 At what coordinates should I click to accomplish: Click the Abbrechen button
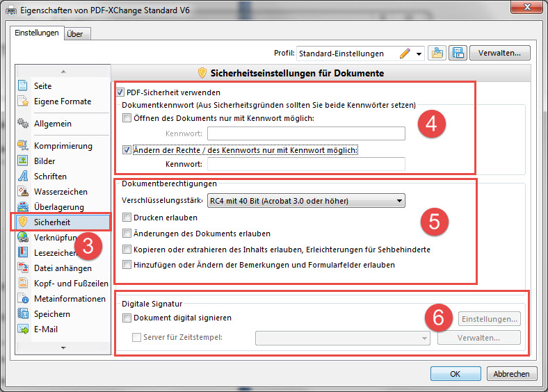[511, 374]
